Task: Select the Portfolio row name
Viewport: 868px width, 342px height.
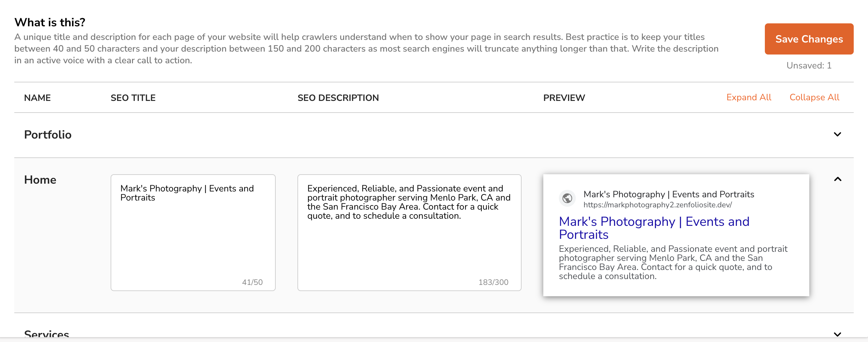Action: coord(48,135)
